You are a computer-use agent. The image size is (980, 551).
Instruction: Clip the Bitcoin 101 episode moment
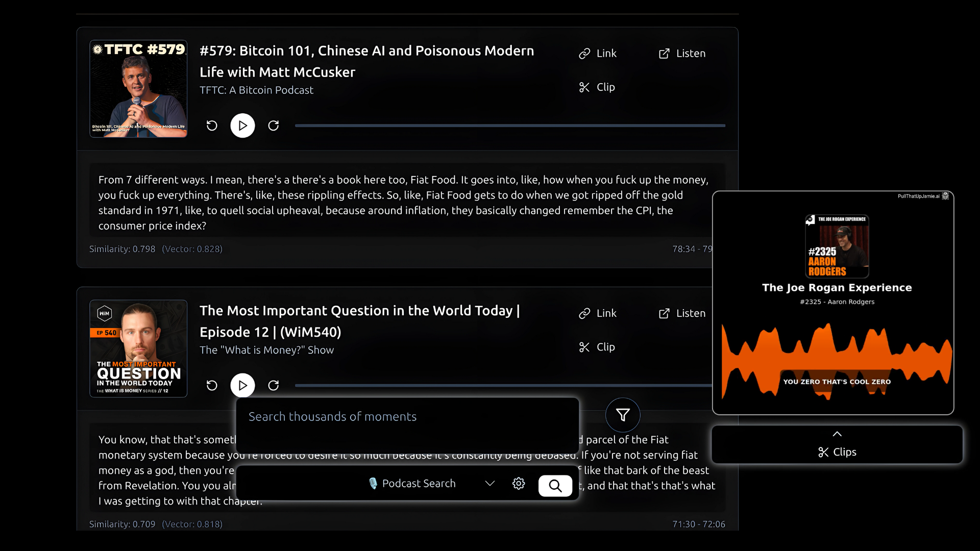point(597,87)
